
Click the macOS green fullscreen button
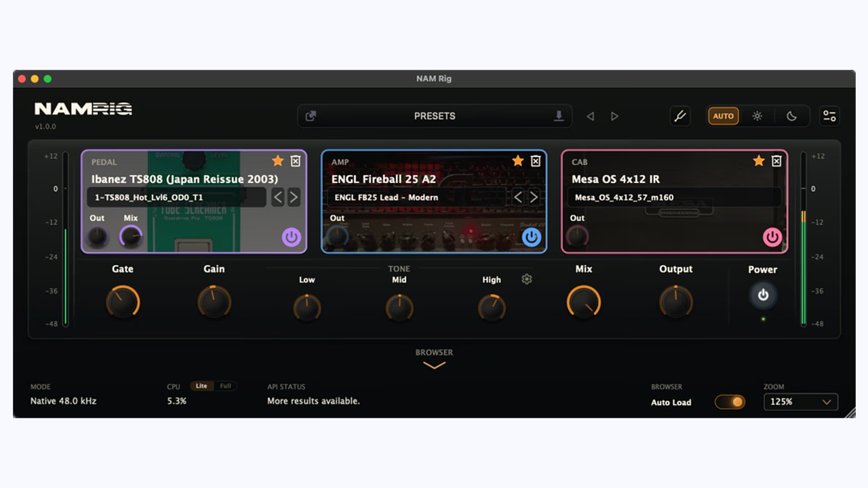coord(47,79)
